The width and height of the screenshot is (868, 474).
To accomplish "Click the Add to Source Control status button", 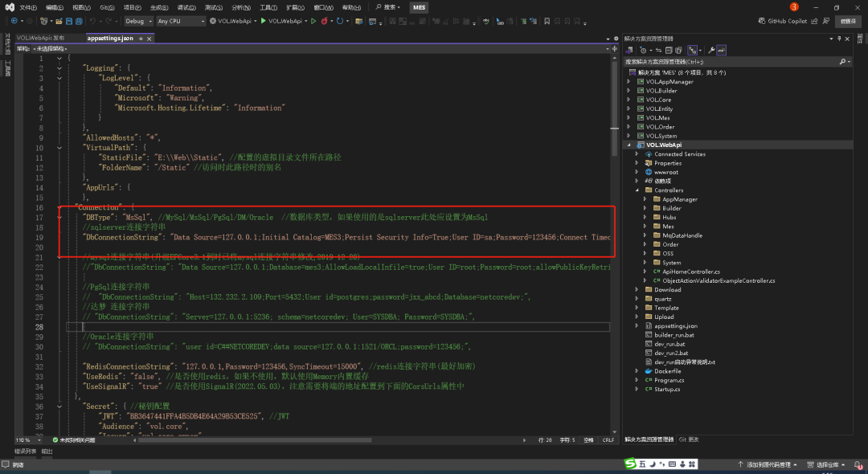I will (x=768, y=464).
